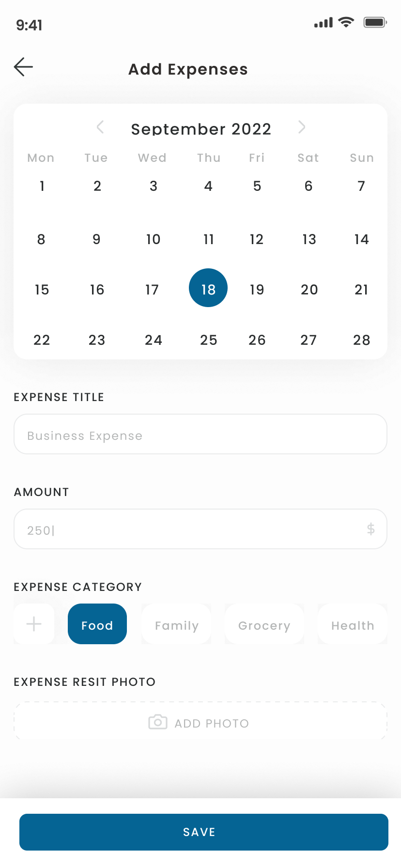
Task: Tap the camera icon for photo
Action: (x=158, y=722)
